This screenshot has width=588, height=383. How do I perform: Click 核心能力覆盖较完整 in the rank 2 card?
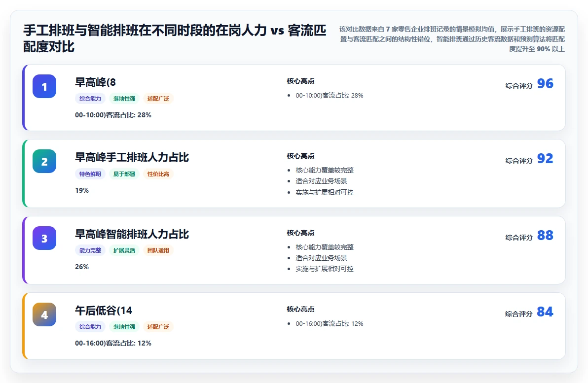pos(325,170)
